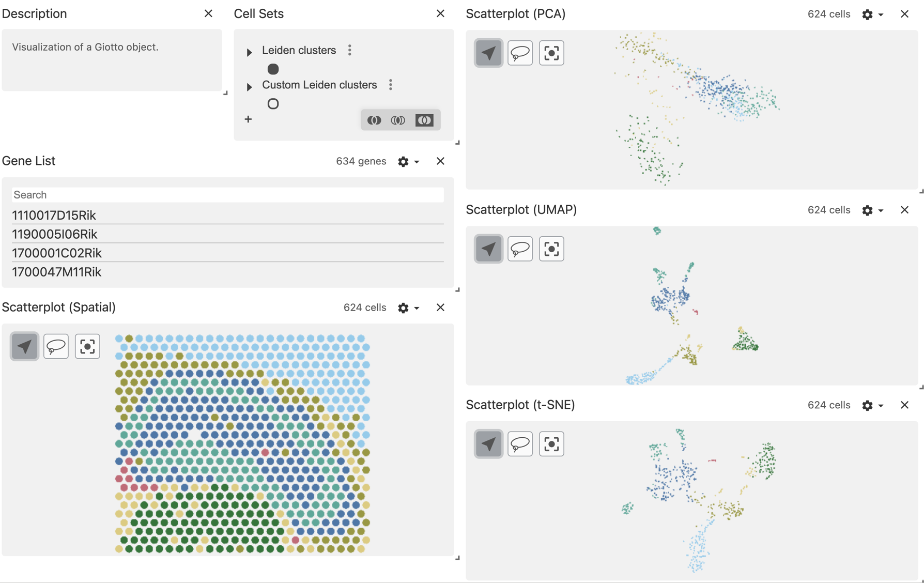Click the gene Search input field
This screenshot has width=924, height=583.
(x=227, y=195)
